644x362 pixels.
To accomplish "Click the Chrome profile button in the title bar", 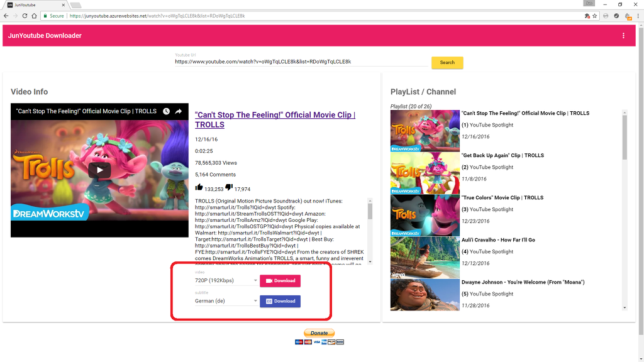I will 589,4.
